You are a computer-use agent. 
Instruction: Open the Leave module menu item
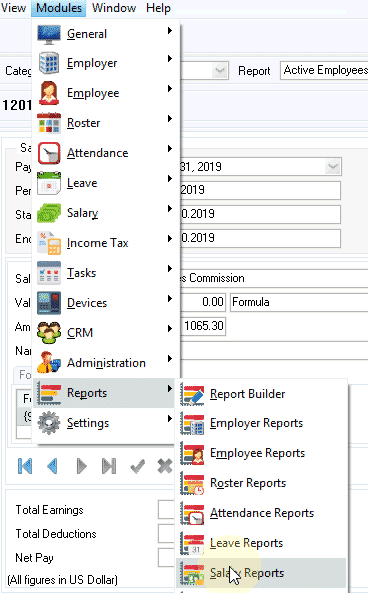(104, 183)
